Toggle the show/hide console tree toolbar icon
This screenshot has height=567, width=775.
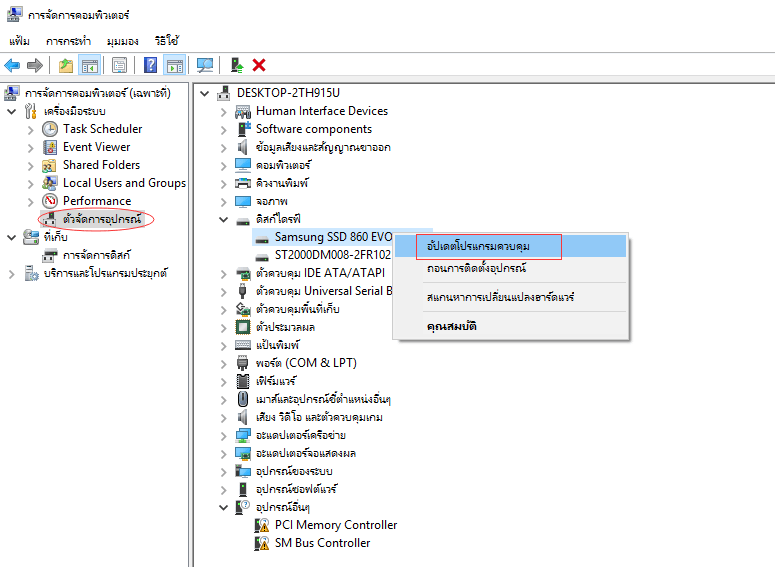89,65
